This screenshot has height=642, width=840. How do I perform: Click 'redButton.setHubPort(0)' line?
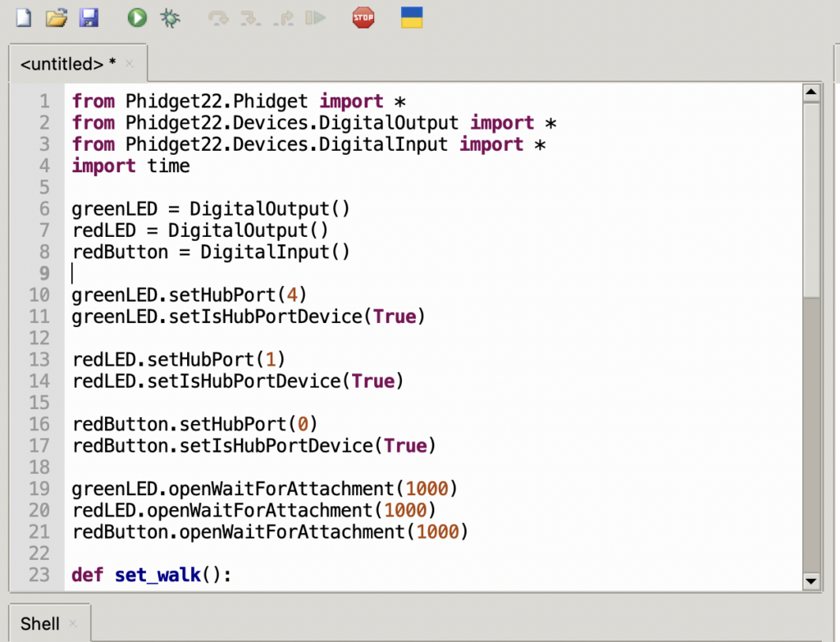(194, 424)
